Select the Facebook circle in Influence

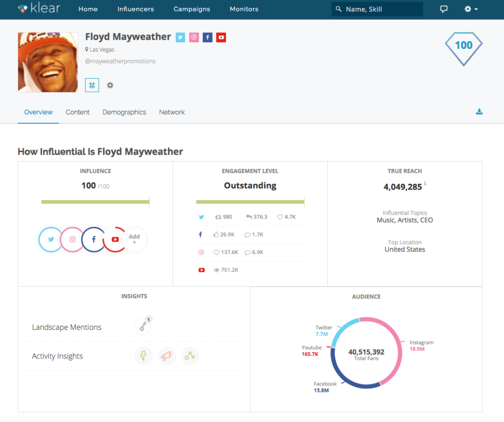click(94, 239)
